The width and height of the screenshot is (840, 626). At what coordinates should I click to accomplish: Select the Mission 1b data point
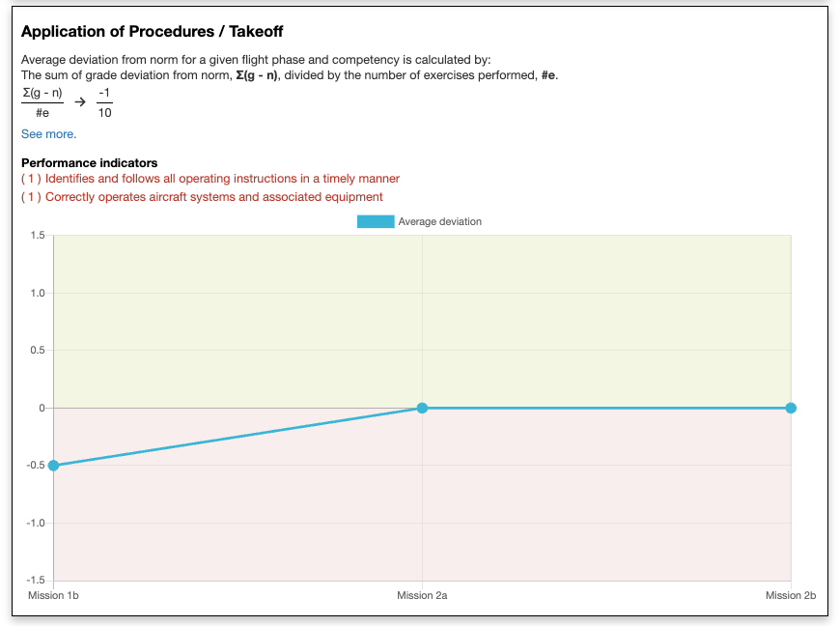[x=54, y=466]
